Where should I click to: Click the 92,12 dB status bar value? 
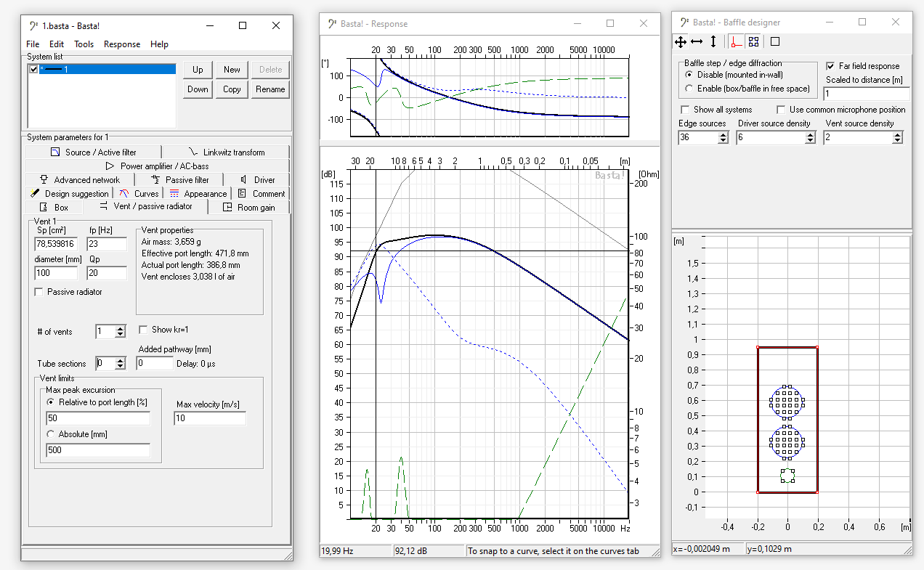point(429,551)
